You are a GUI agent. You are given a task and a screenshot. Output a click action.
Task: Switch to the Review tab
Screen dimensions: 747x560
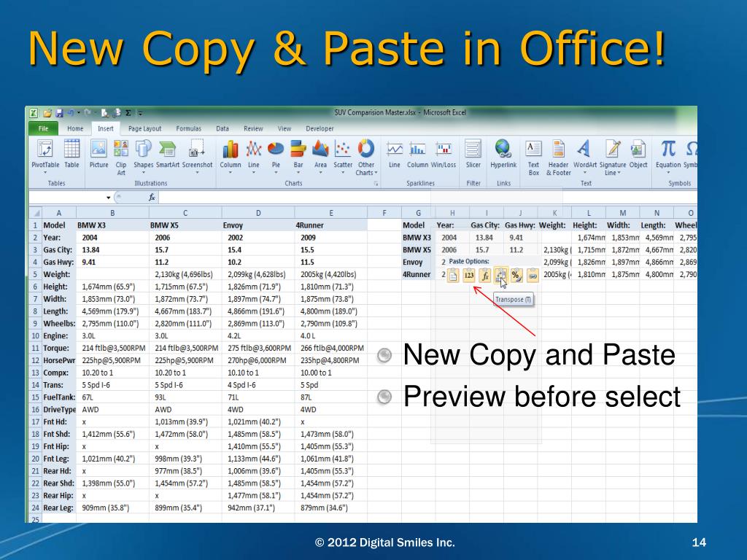[x=253, y=128]
